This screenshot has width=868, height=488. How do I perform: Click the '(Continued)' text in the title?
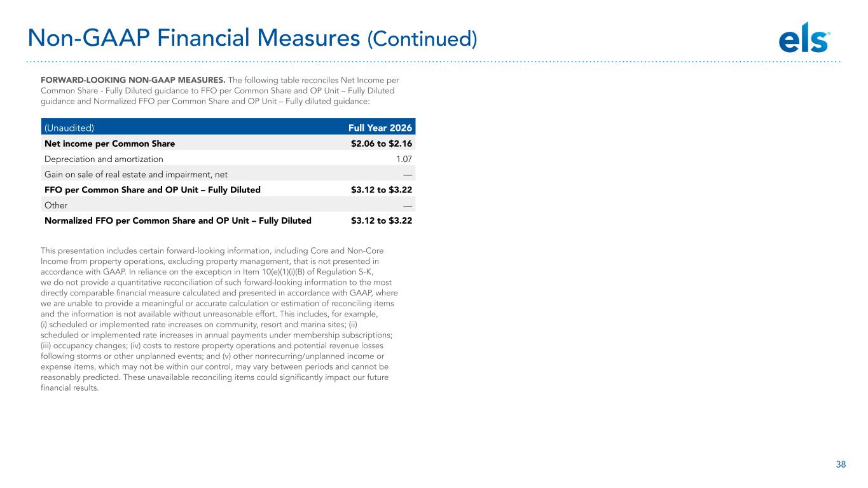tap(422, 39)
